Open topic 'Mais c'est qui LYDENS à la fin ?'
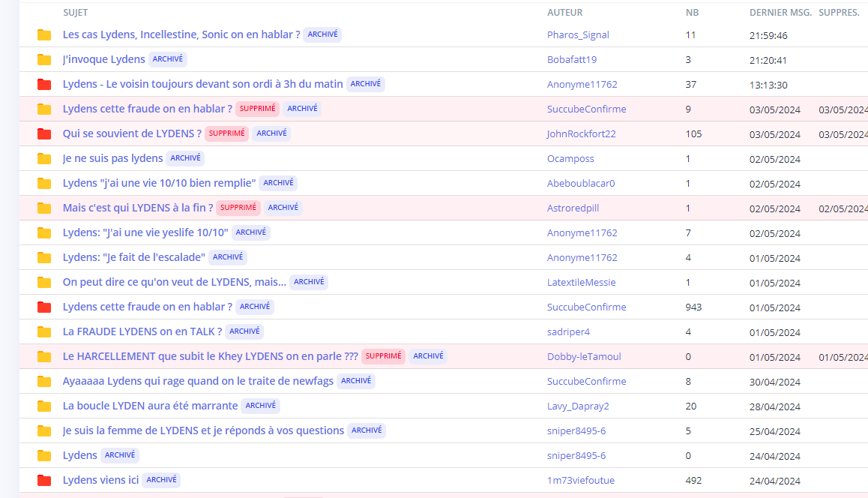 coord(138,208)
